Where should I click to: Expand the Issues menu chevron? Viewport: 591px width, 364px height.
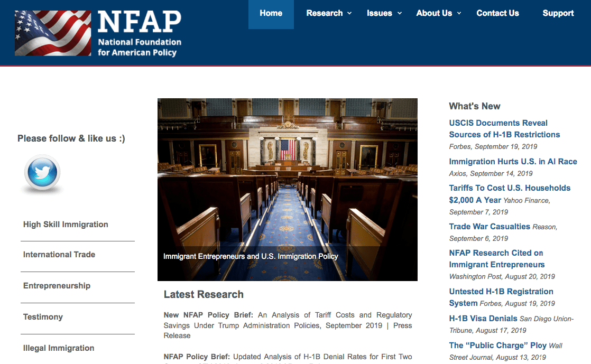click(x=400, y=13)
